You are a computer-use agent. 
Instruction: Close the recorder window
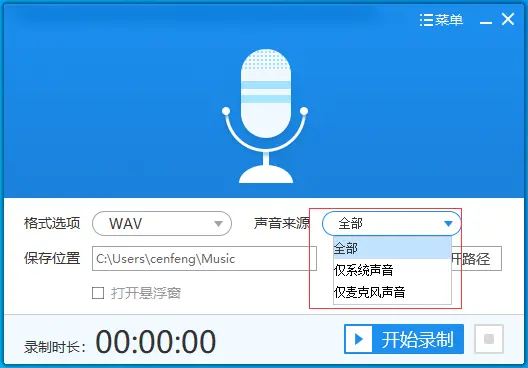tap(508, 19)
